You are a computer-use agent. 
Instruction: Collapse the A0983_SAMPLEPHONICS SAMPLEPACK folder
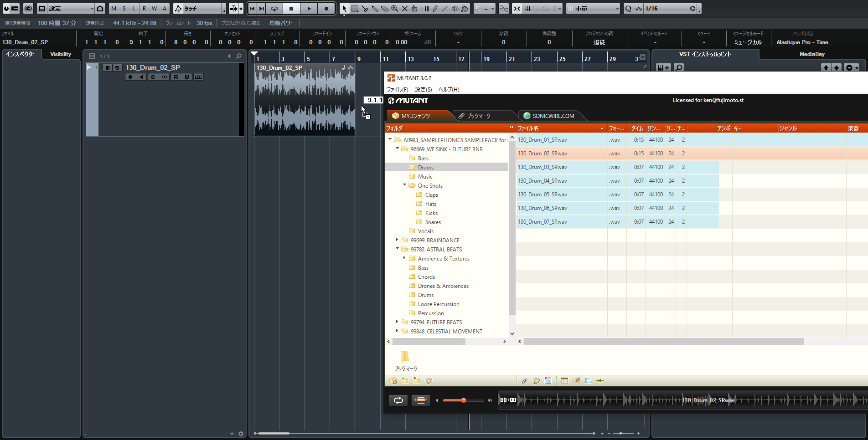click(x=390, y=139)
